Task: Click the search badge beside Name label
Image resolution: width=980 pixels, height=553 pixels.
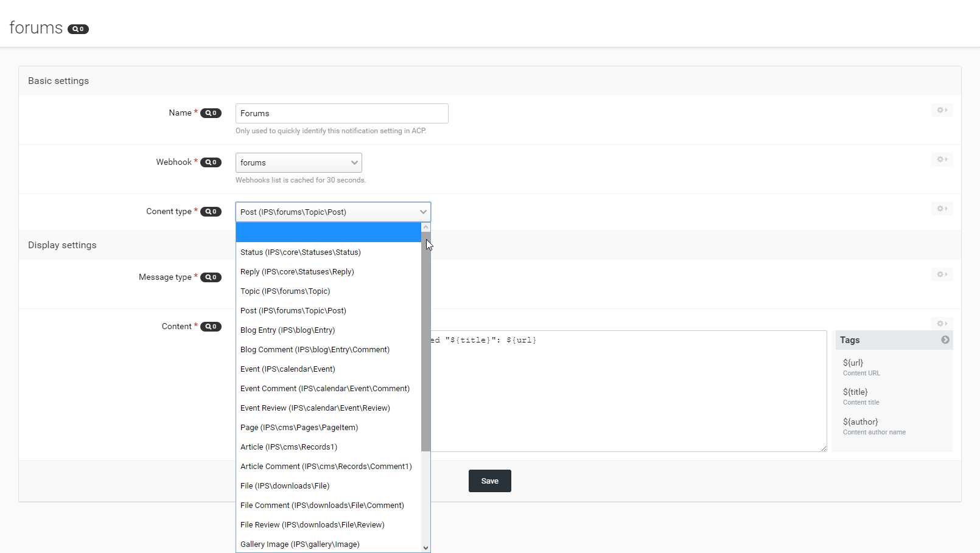Action: 211,113
